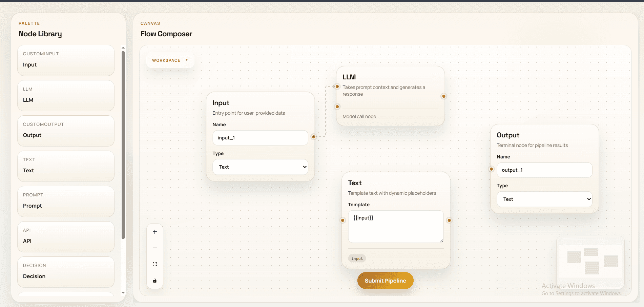Open Type dropdown in Output node
Image resolution: width=644 pixels, height=307 pixels.
[544, 199]
